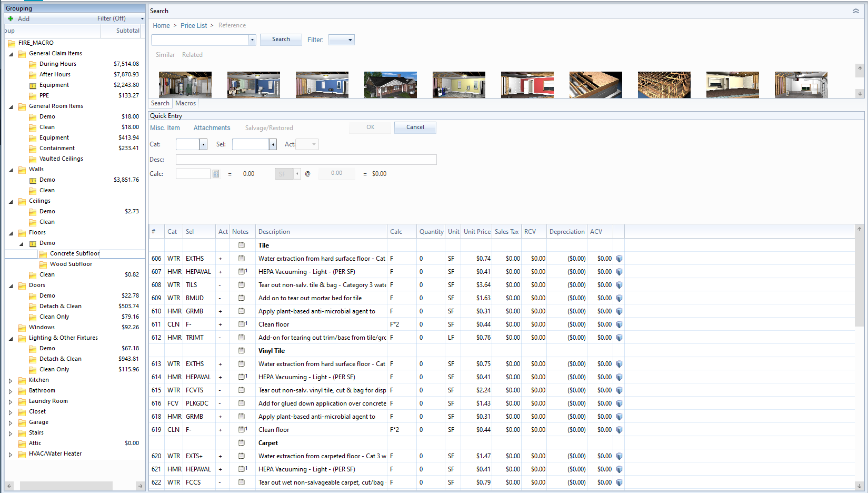Click the Cancel button in Quick Entry

point(415,127)
